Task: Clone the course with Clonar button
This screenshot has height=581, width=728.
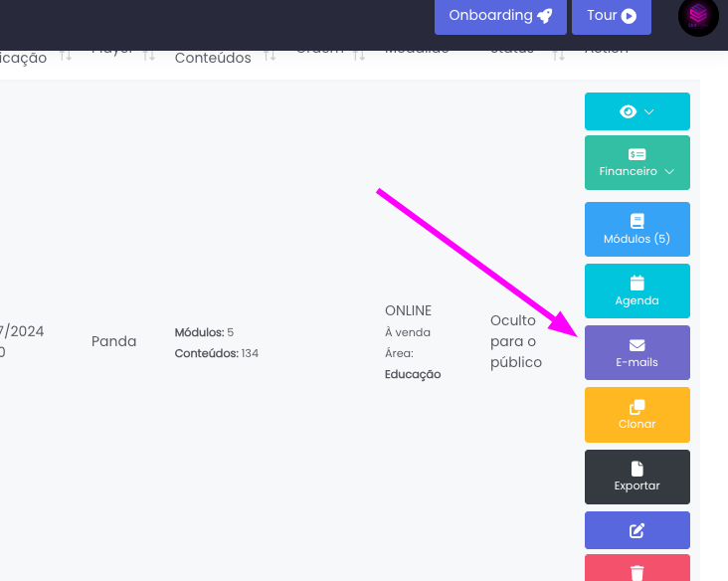Action: [637, 414]
